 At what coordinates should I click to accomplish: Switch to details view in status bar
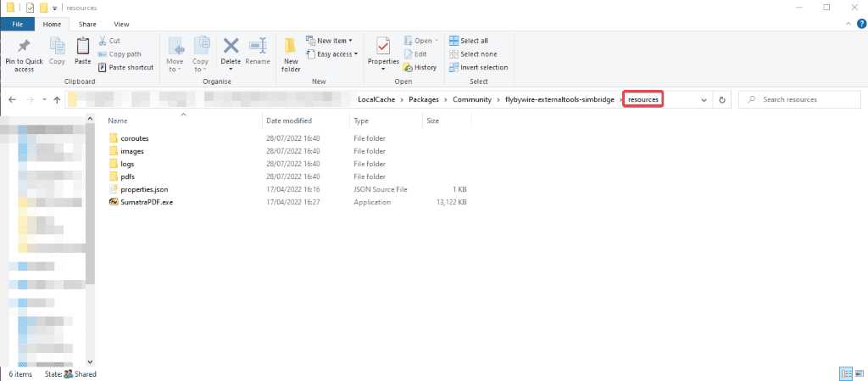pyautogui.click(x=845, y=373)
